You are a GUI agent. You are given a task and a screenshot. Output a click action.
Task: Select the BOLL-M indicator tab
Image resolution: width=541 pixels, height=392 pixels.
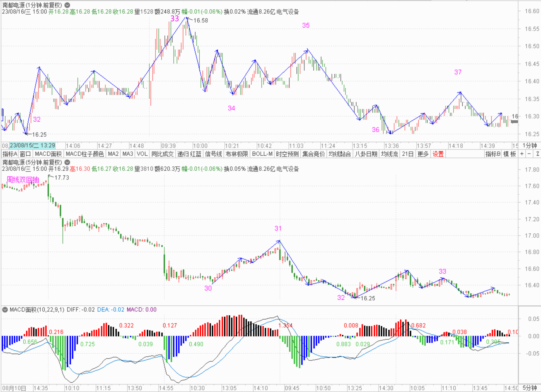click(x=262, y=154)
